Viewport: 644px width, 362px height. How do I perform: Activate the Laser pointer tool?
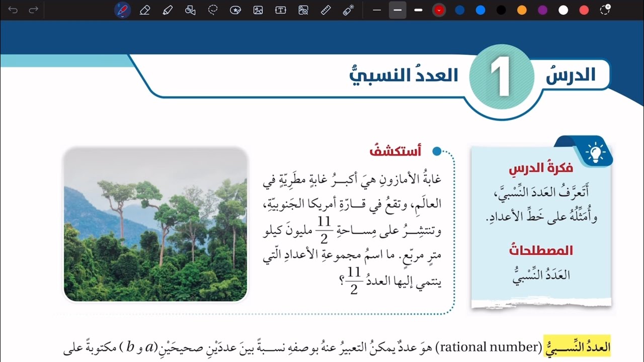click(x=348, y=10)
